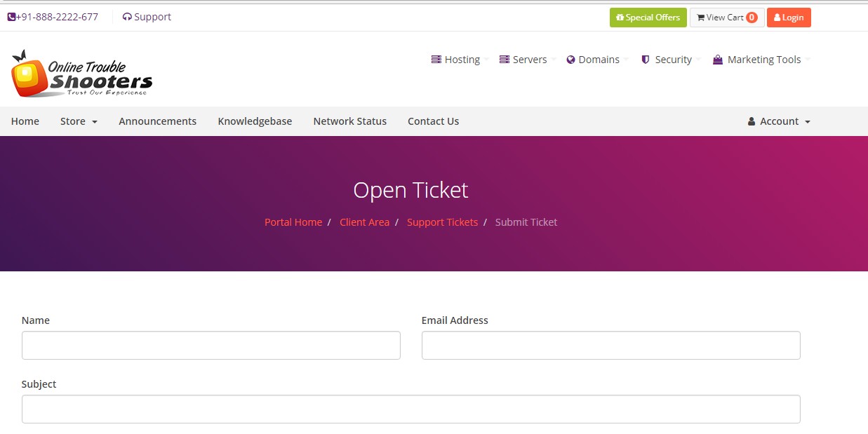
Task: Expand the Servers navigation dropdown
Action: 526,60
